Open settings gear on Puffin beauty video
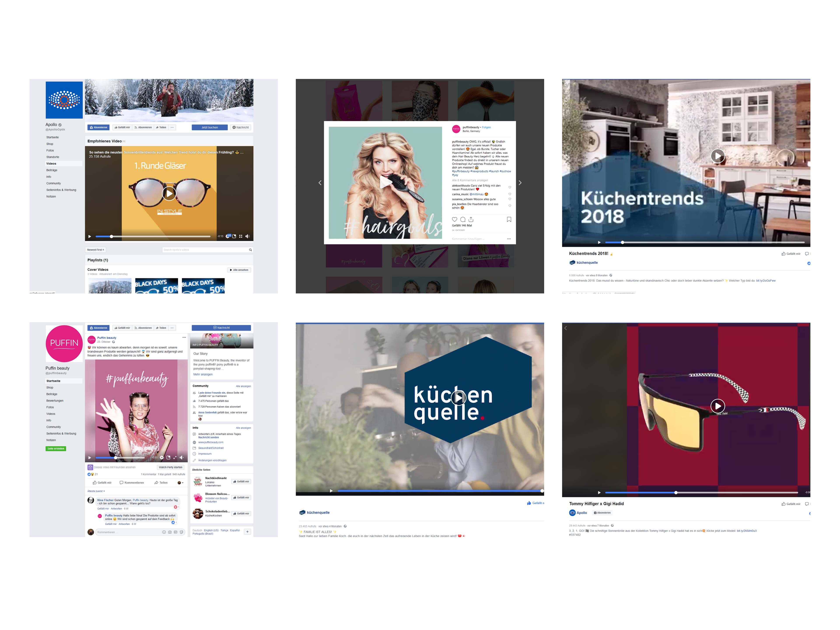Image resolution: width=840 pixels, height=630 pixels. click(x=162, y=458)
